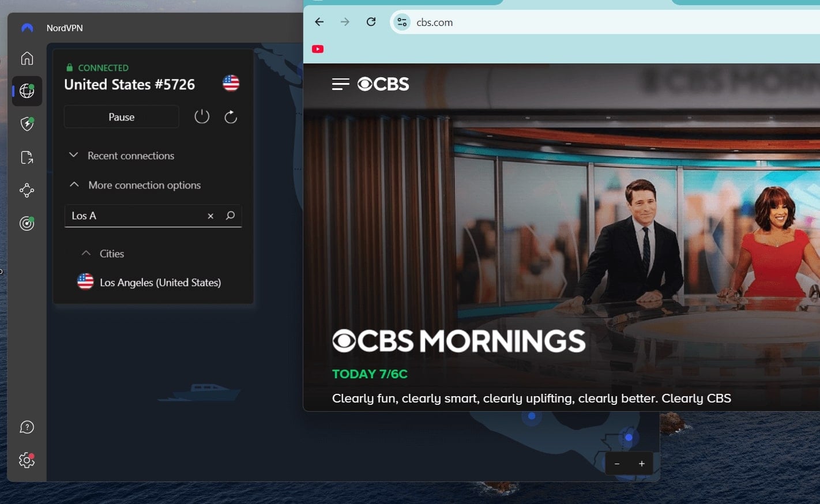
Task: Click the CBS logo in the header
Action: point(382,84)
